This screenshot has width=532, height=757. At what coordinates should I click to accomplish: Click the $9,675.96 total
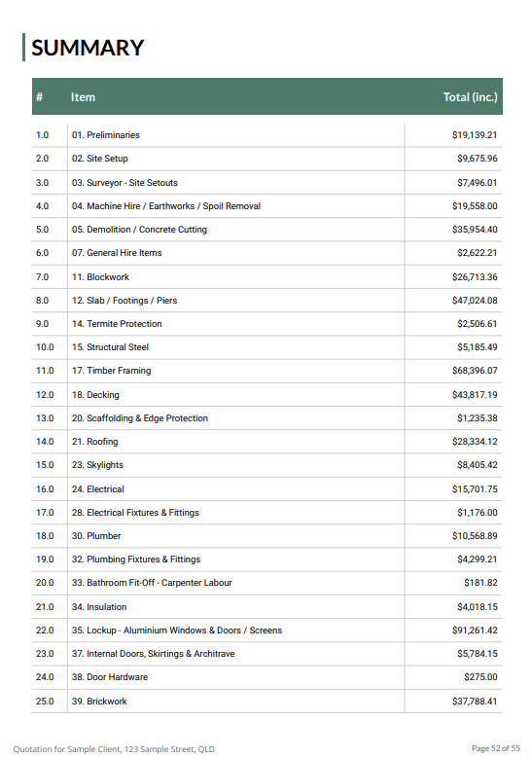point(478,159)
